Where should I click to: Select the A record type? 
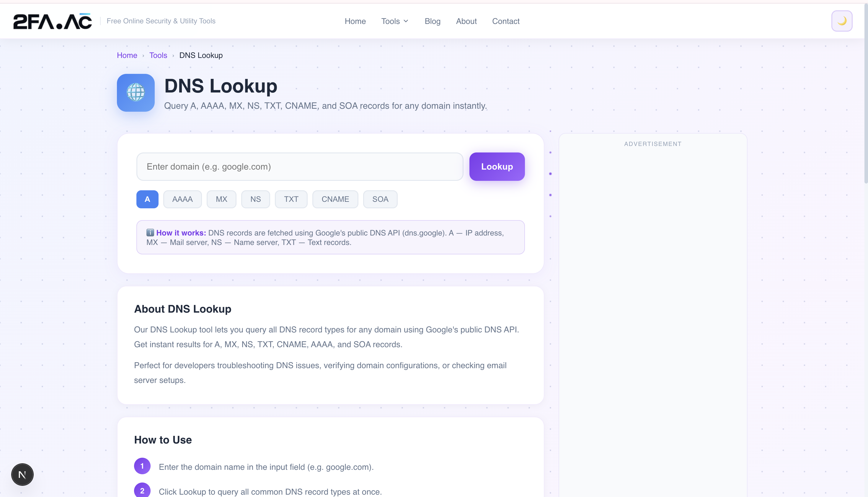point(147,199)
